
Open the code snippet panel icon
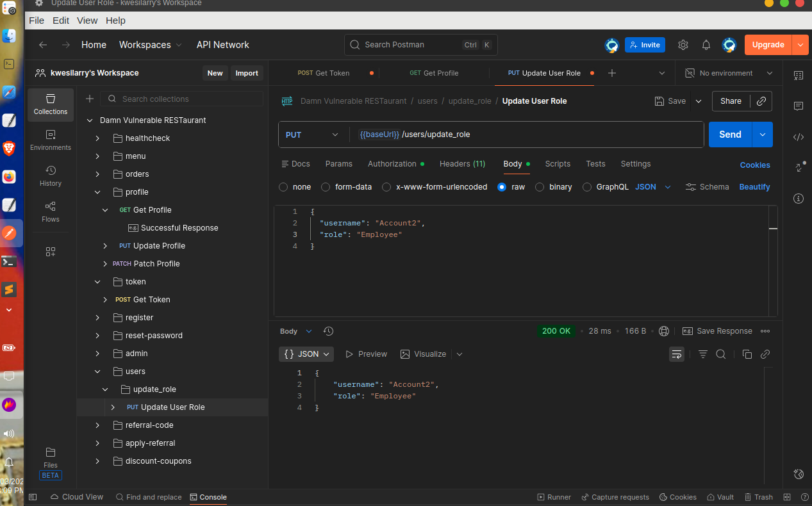(798, 136)
